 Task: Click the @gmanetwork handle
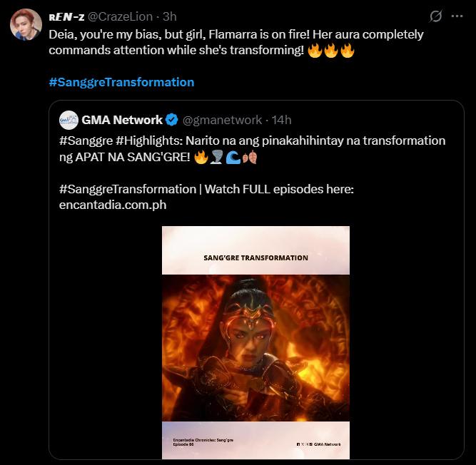coord(221,120)
